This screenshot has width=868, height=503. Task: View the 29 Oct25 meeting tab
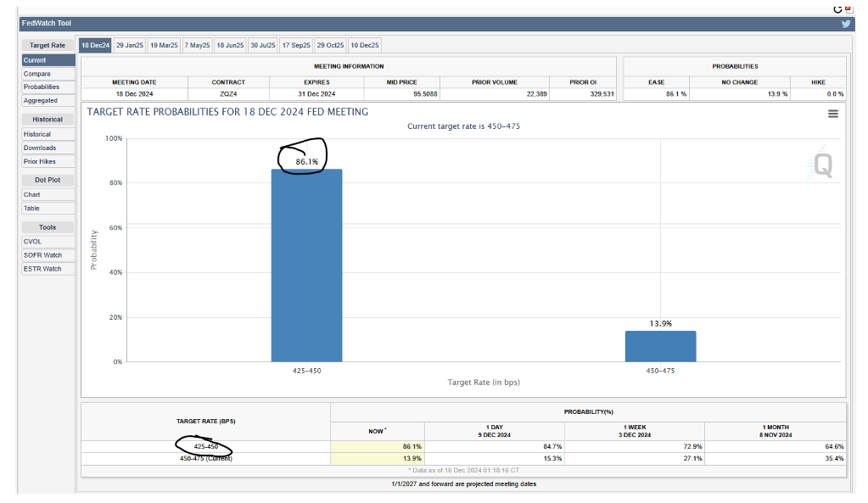[330, 45]
